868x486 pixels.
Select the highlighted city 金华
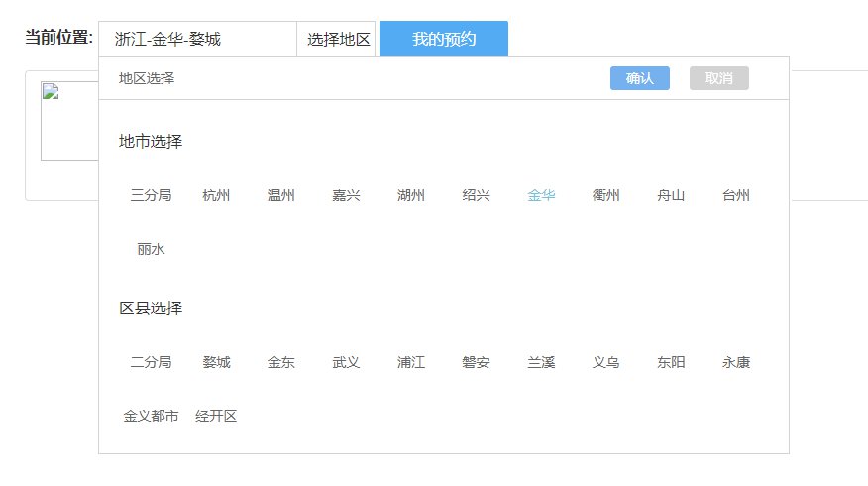click(x=542, y=195)
